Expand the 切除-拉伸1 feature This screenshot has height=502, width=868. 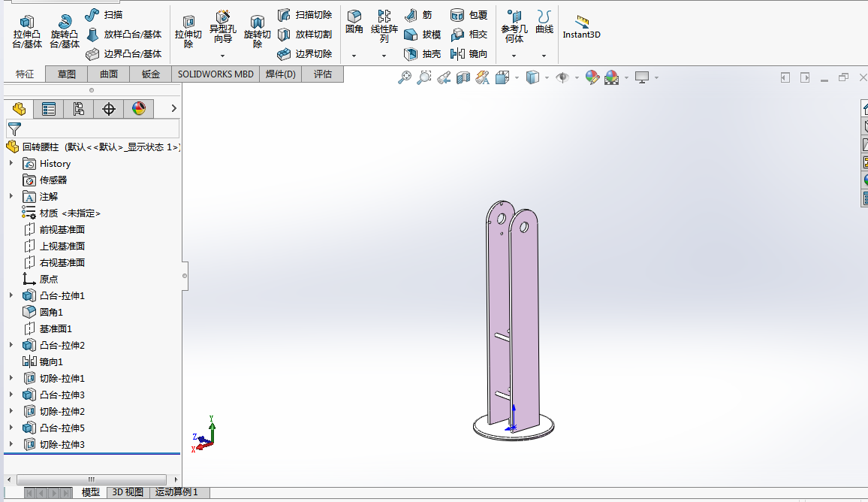[11, 378]
